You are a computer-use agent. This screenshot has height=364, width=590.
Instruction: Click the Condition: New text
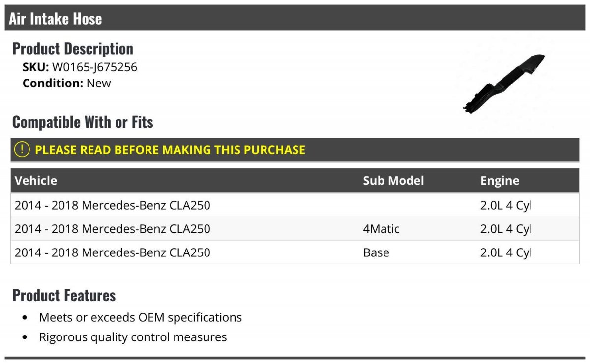(66, 83)
